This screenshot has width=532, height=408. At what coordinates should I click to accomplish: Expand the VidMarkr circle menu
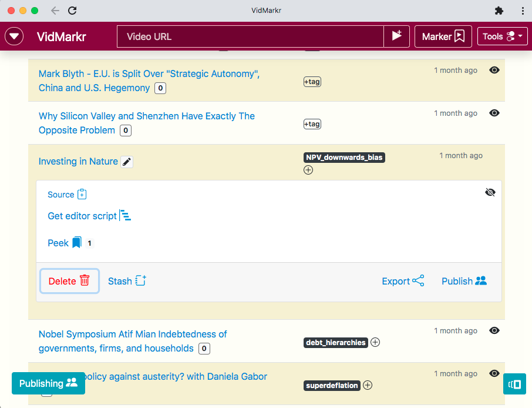click(14, 36)
